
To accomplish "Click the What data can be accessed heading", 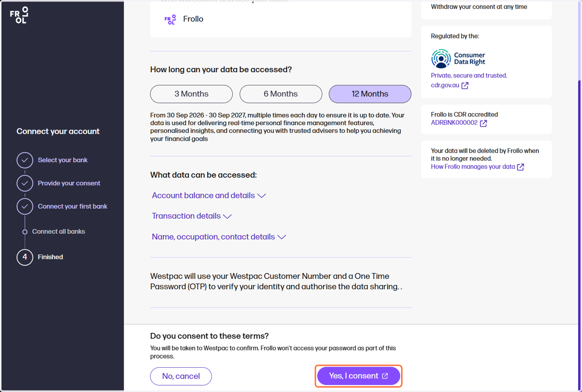I will pyautogui.click(x=203, y=175).
